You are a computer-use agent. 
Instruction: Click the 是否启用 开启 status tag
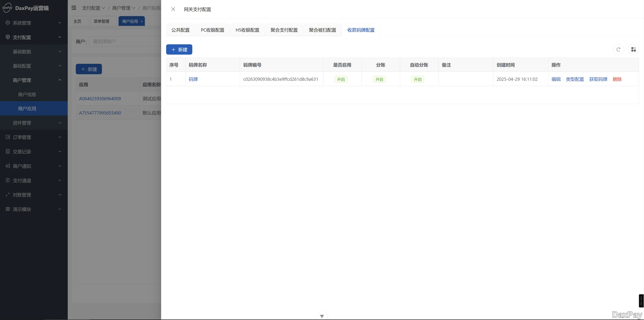(341, 79)
